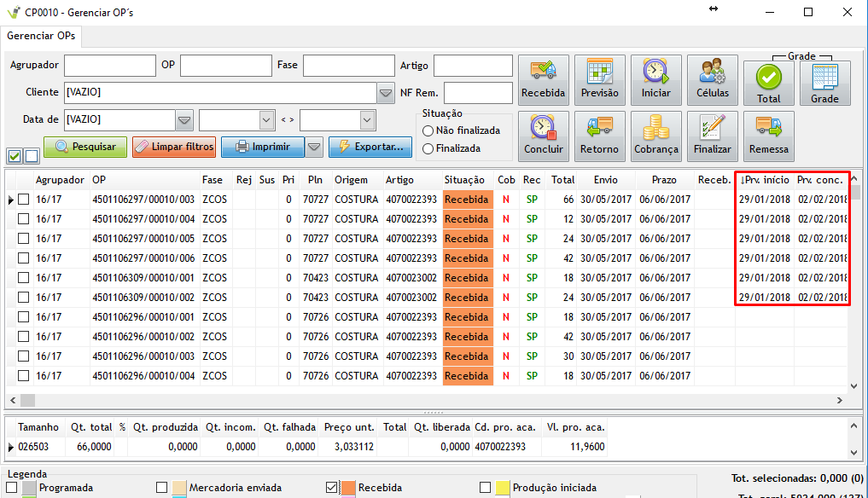Open the Células people icon
868x498 pixels.
[713, 80]
